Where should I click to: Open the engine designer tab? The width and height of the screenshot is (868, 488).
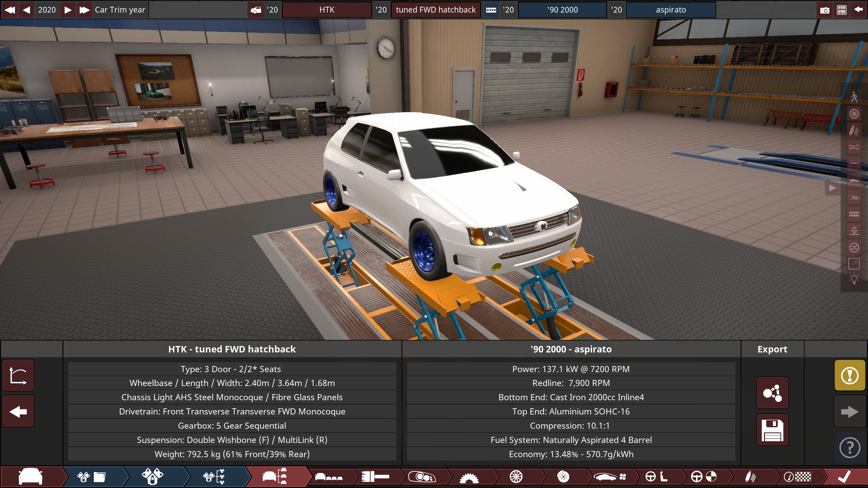[153, 477]
